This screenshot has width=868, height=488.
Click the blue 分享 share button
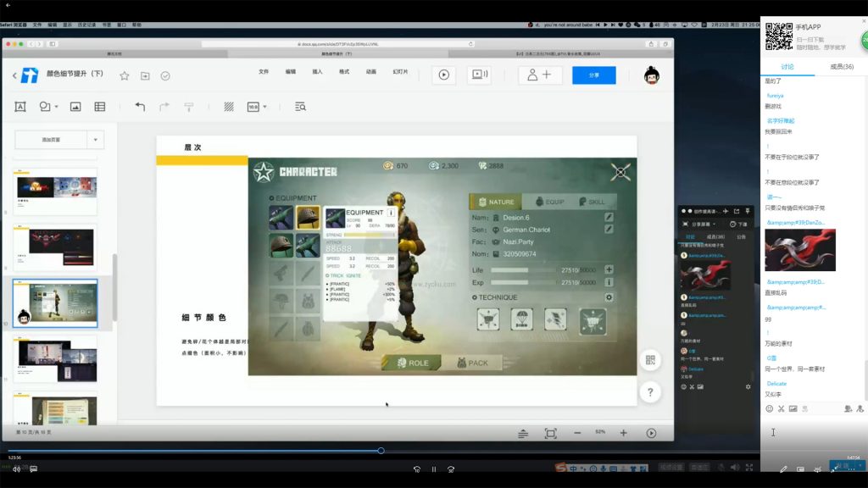(593, 75)
